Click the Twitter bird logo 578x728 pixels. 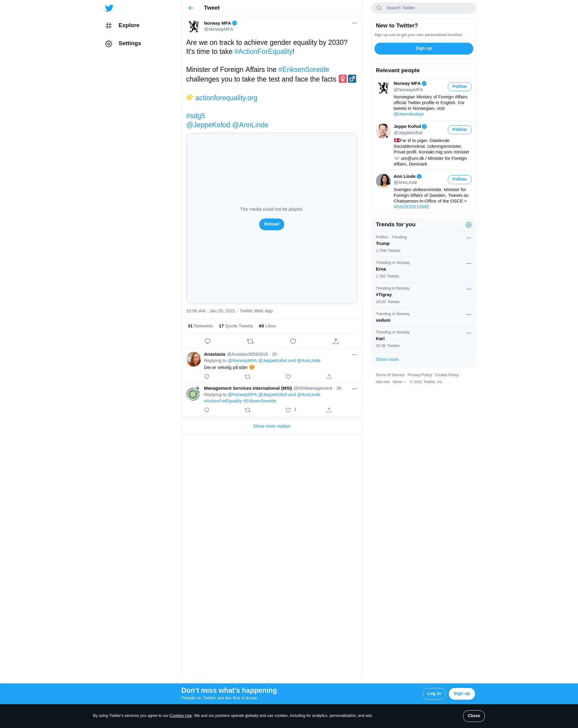click(109, 8)
